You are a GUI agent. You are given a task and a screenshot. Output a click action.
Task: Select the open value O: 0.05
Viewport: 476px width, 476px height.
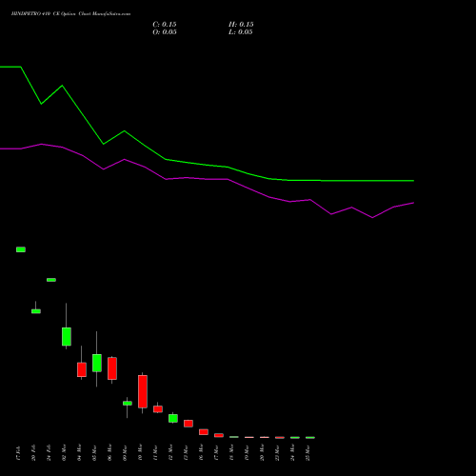165,32
